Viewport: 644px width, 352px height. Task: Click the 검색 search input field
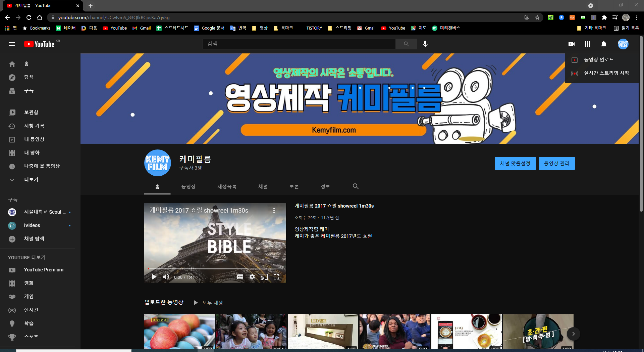299,44
